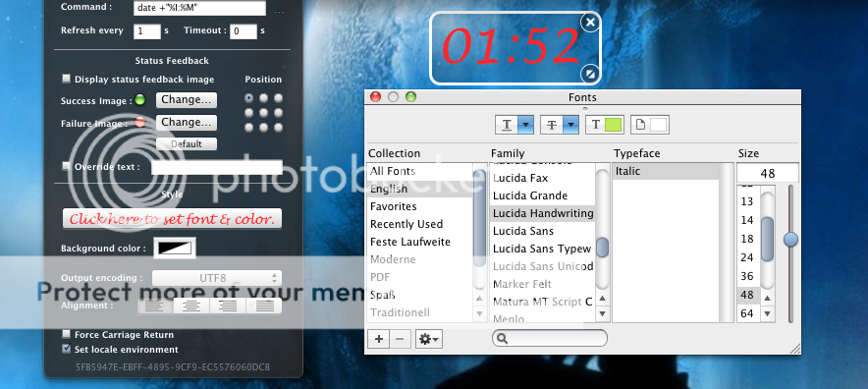Viewport: 868px width, 389px height.
Task: Select All Fonts collection
Action: pos(419,171)
